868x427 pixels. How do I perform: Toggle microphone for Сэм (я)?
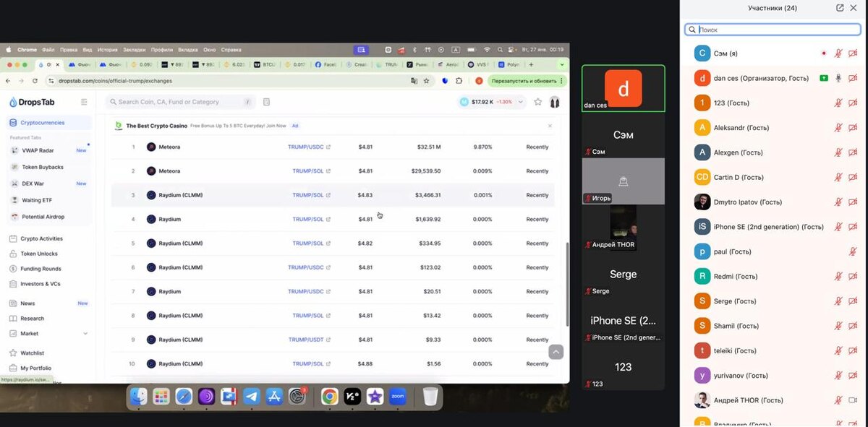coord(838,53)
